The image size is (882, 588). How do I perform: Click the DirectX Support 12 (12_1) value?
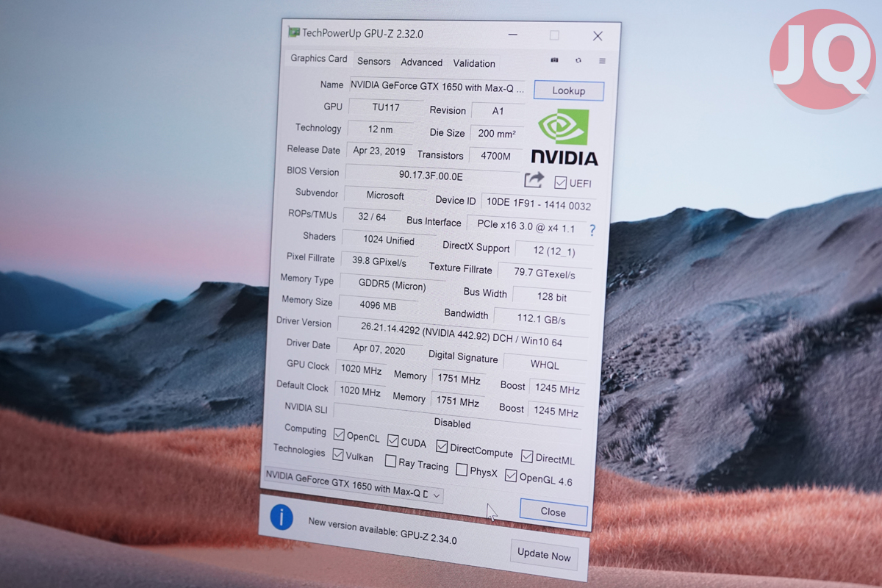pyautogui.click(x=554, y=251)
